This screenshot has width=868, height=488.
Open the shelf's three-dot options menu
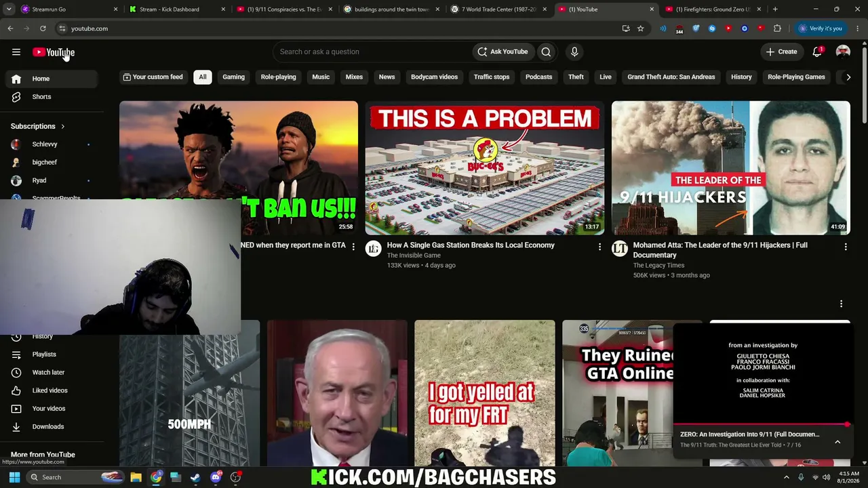click(841, 304)
